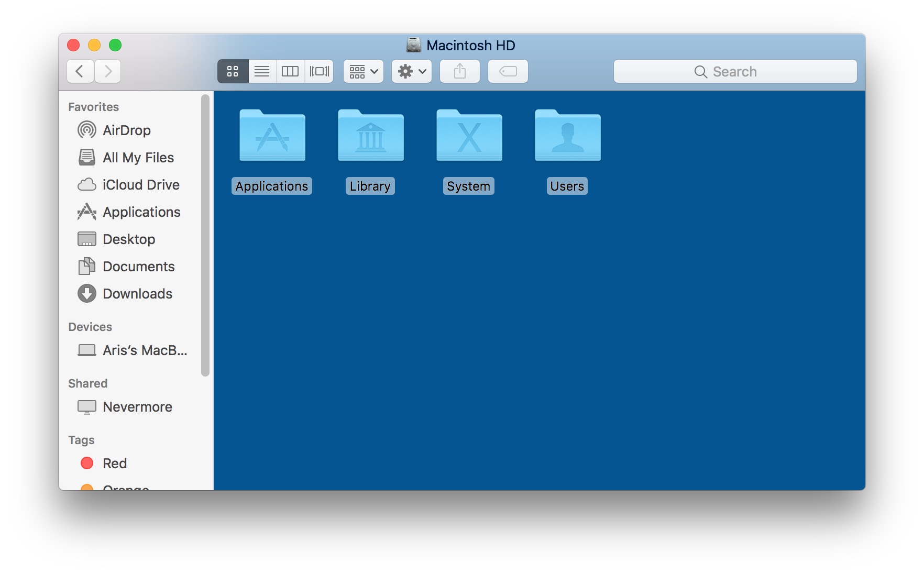The width and height of the screenshot is (924, 574).
Task: Select the System folder icon
Action: click(469, 135)
